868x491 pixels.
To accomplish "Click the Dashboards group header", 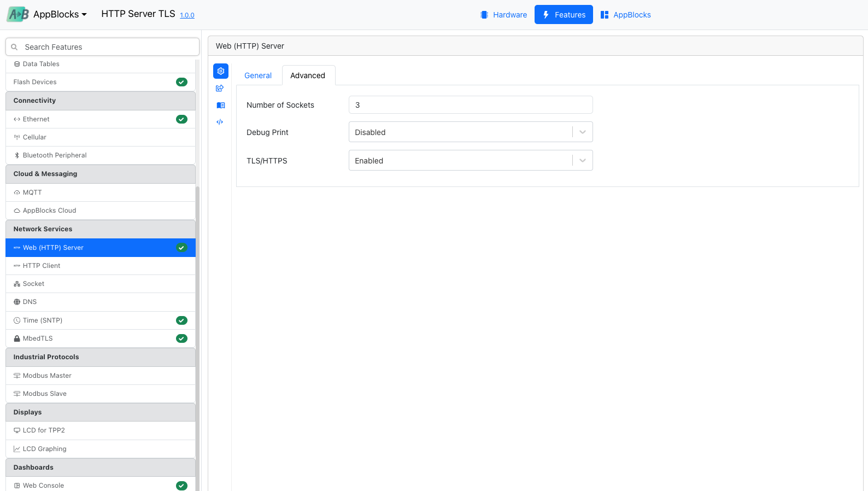I will 101,467.
